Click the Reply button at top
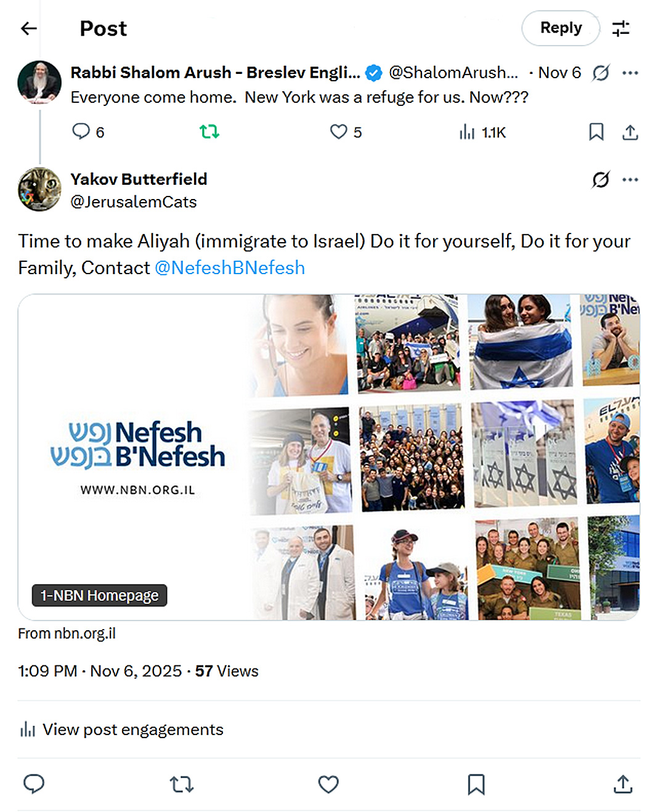The height and width of the screenshot is (812, 658). coord(561,28)
